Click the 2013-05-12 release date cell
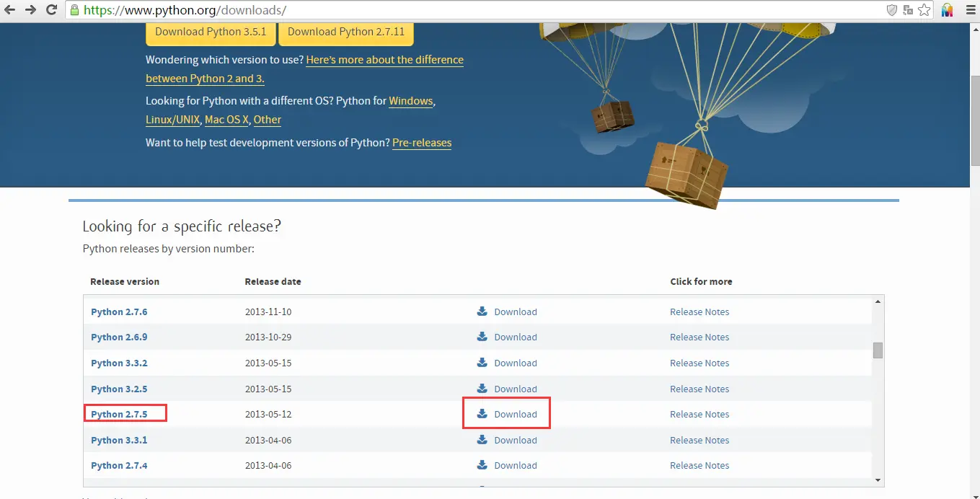 point(268,414)
